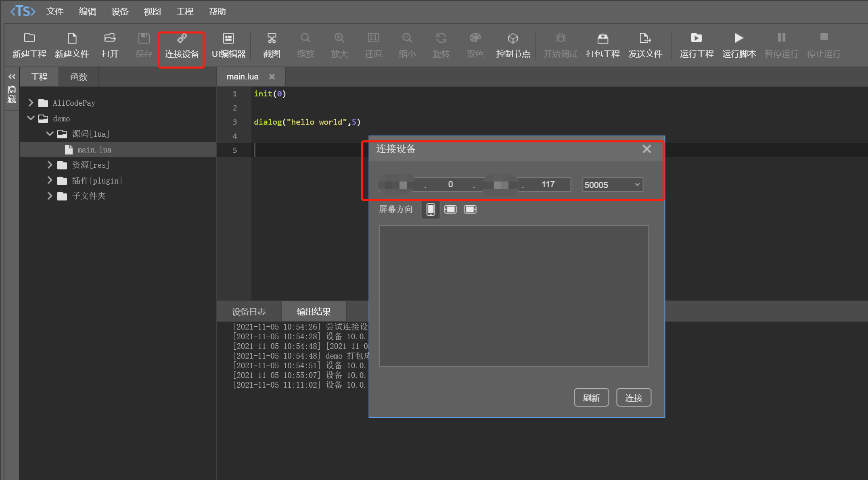868x480 pixels.
Task: Open the 编辑 menu
Action: [88, 11]
